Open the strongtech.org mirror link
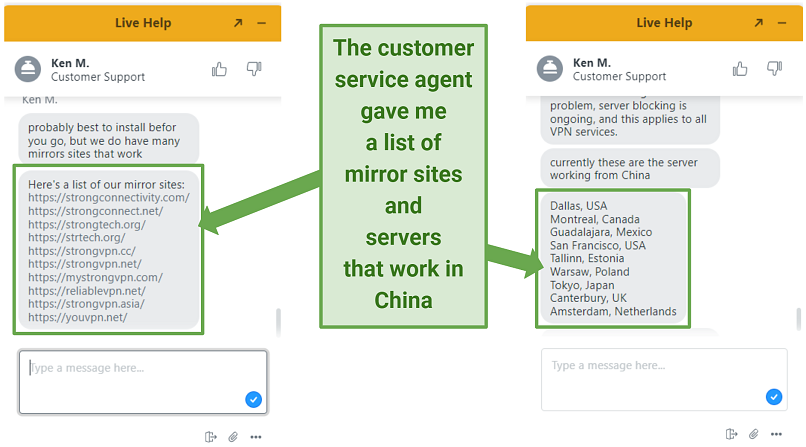The height and width of the screenshot is (447, 806). (87, 225)
